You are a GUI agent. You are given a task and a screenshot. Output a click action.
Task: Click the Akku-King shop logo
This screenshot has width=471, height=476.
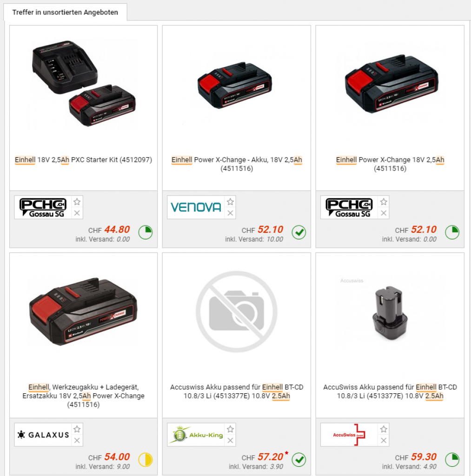coord(196,435)
